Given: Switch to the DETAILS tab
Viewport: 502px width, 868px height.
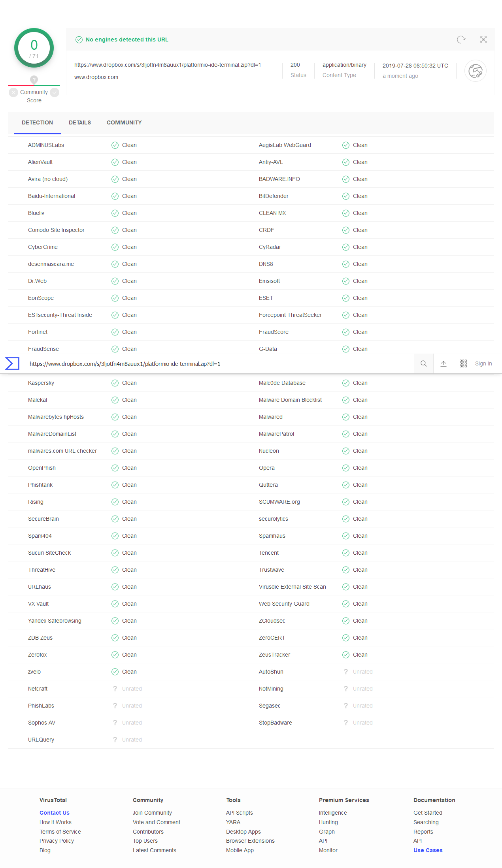Looking at the screenshot, I should click(x=80, y=122).
